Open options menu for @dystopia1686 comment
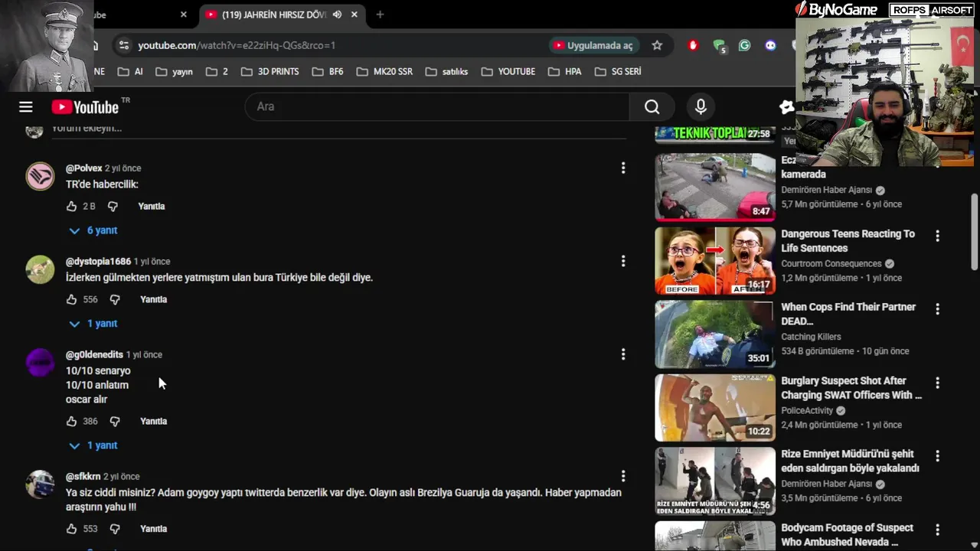The width and height of the screenshot is (980, 551). click(x=623, y=261)
